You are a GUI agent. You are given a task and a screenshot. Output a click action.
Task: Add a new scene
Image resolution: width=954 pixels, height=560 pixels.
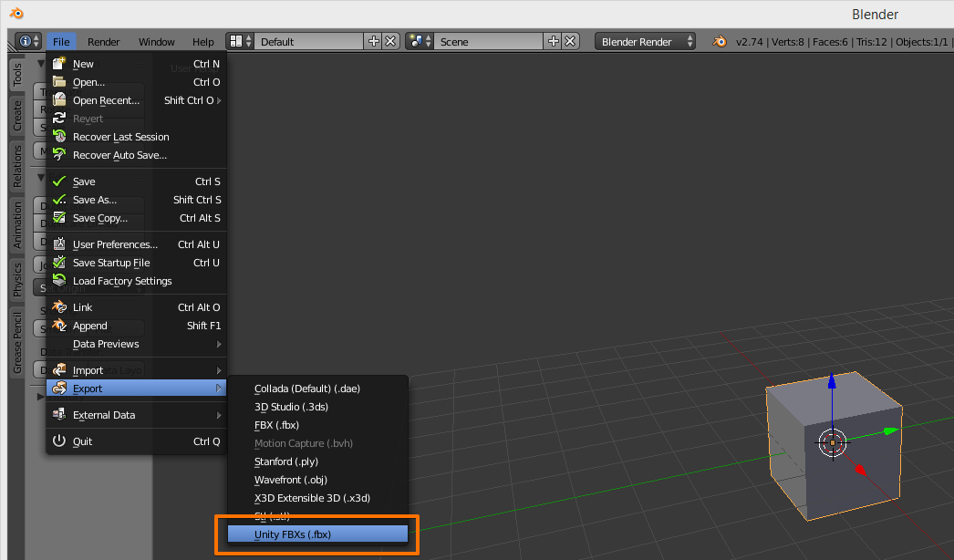click(x=553, y=41)
